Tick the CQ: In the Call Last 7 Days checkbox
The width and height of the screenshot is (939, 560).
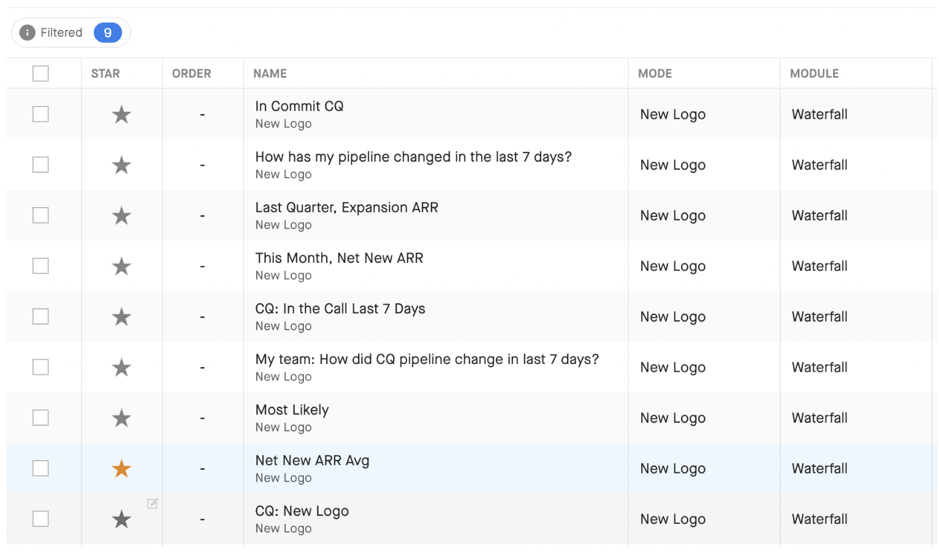click(40, 316)
